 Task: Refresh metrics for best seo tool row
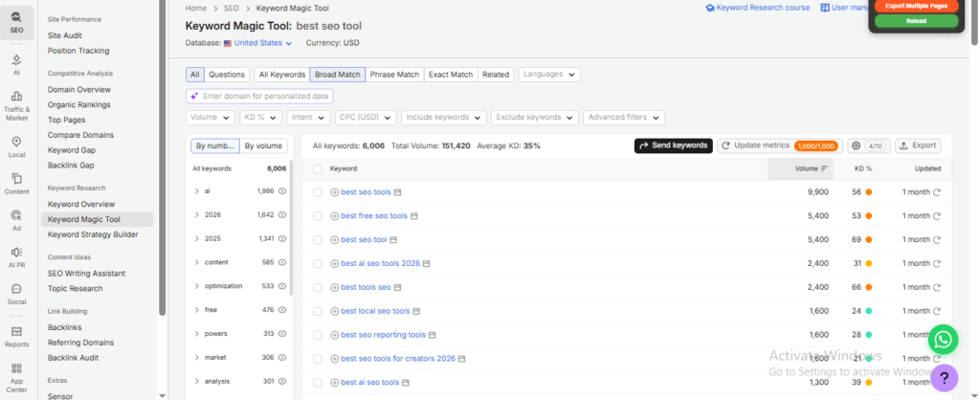[x=937, y=239]
